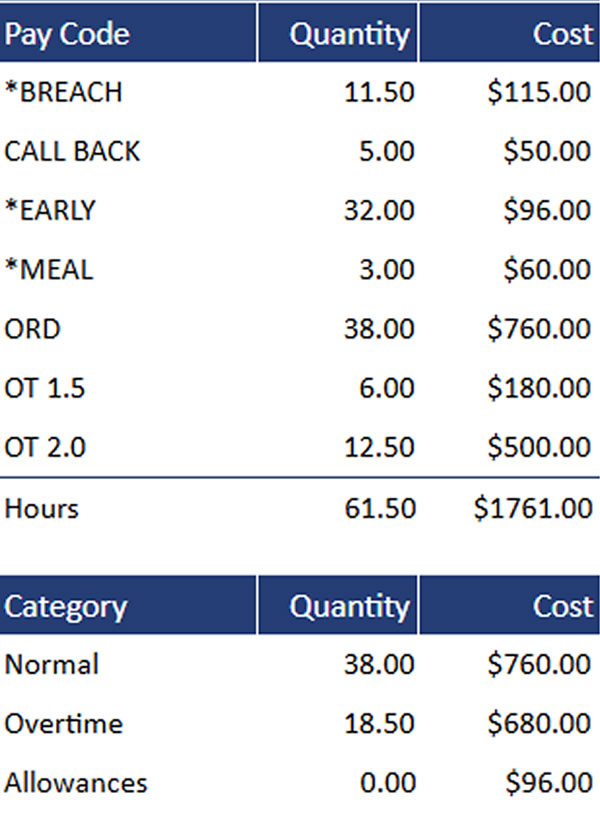The image size is (600, 815).
Task: Click the OT 2.0 pay code cell
Action: (x=45, y=446)
